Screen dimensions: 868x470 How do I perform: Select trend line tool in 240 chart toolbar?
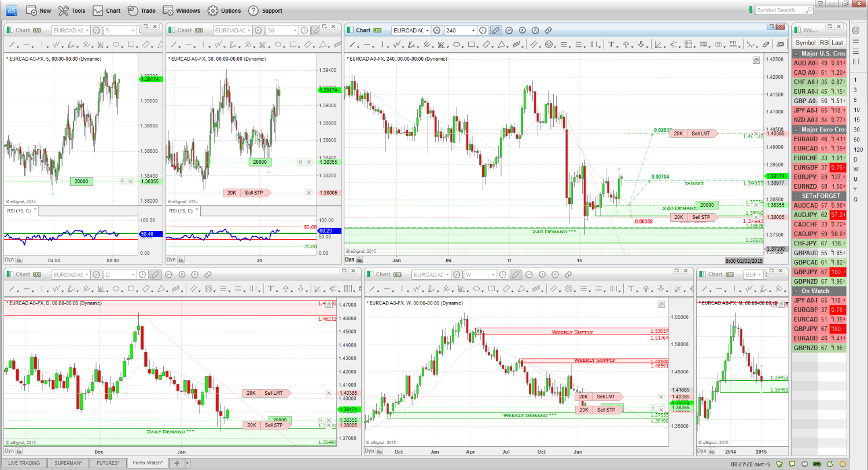click(352, 45)
